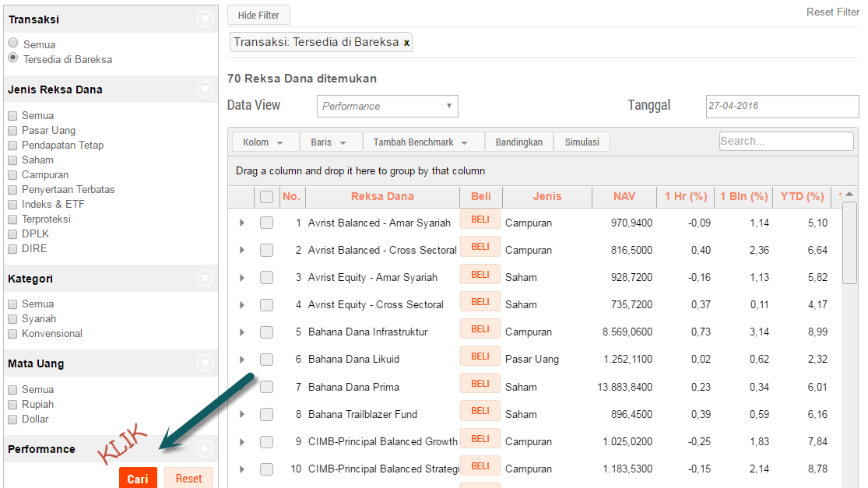Open Avrist Equity - Cross Sectoral fund name
Image resolution: width=868 pixels, height=488 pixels.
[x=376, y=305]
